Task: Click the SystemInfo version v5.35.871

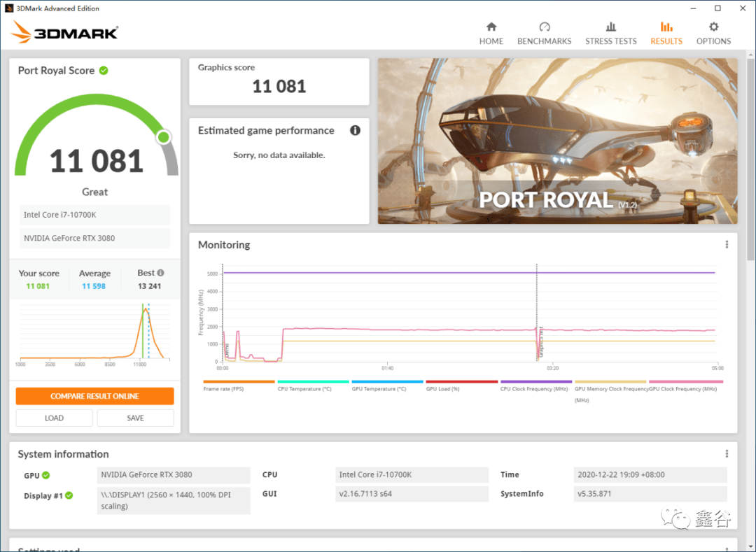Action: click(650, 494)
